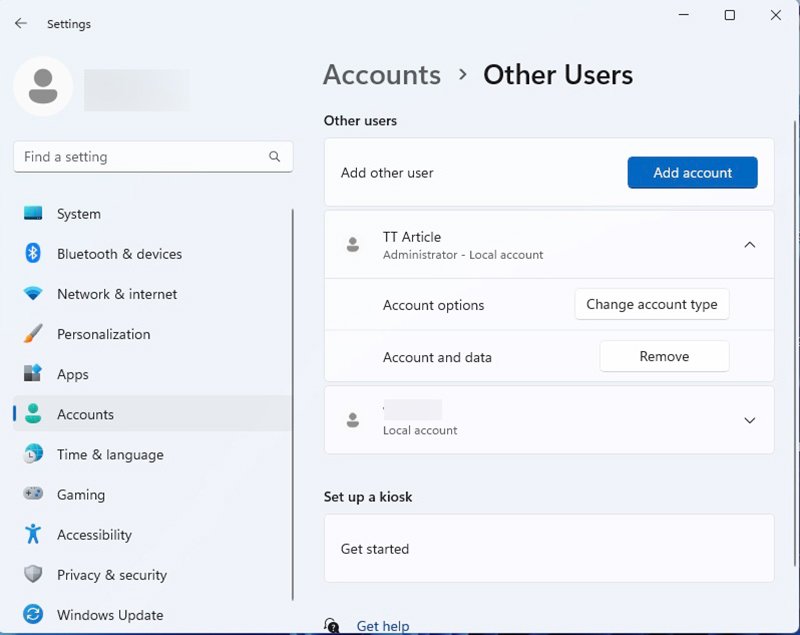This screenshot has height=635, width=800.
Task: Click the Add account button
Action: 692,173
